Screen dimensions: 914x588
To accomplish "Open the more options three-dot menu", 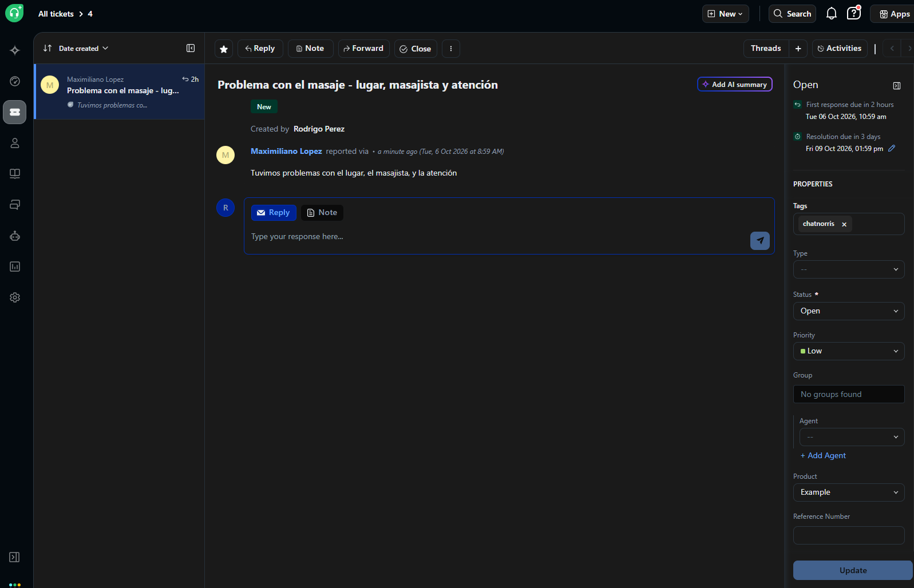I will [x=451, y=49].
